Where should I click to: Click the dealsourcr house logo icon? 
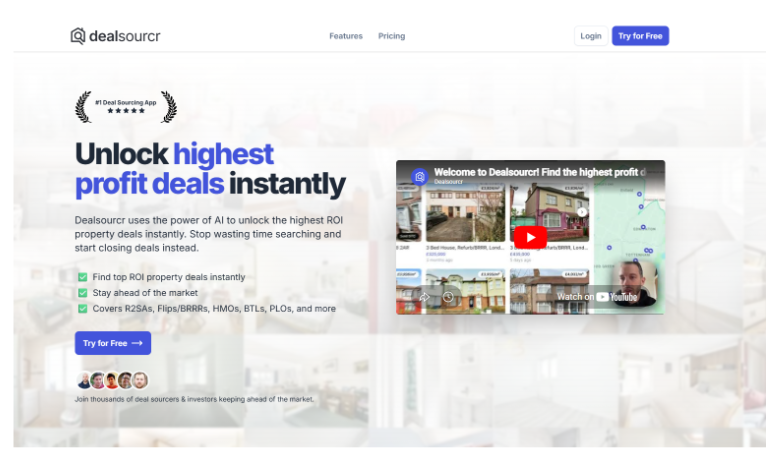[78, 36]
